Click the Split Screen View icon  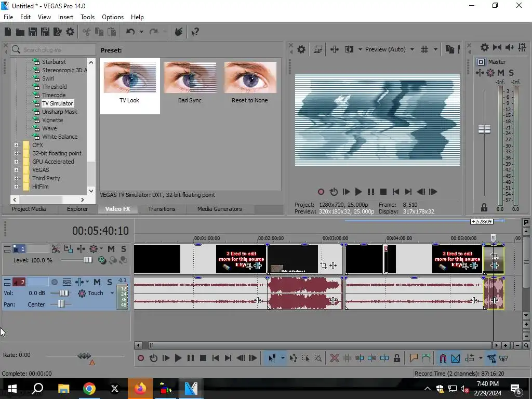pos(349,49)
